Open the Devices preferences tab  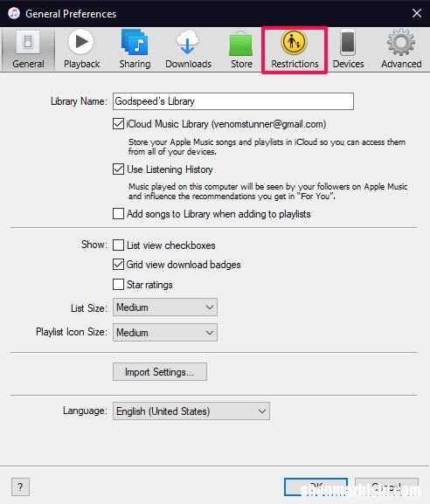click(x=348, y=49)
